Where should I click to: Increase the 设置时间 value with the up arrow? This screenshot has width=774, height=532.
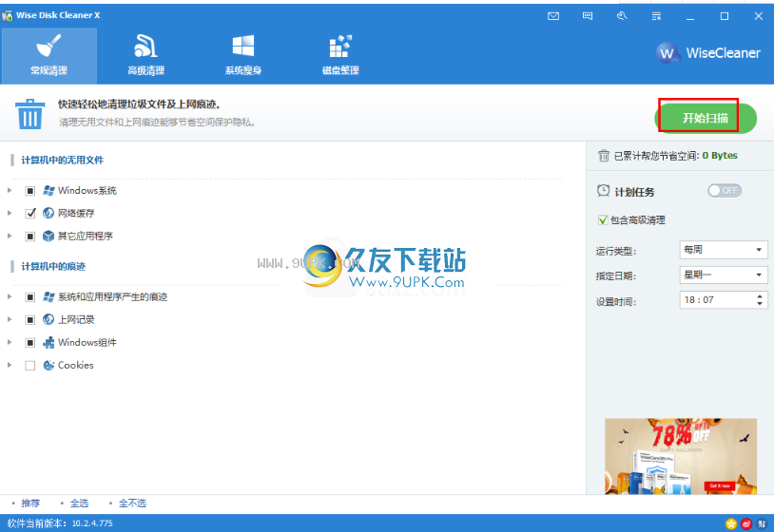click(x=760, y=295)
